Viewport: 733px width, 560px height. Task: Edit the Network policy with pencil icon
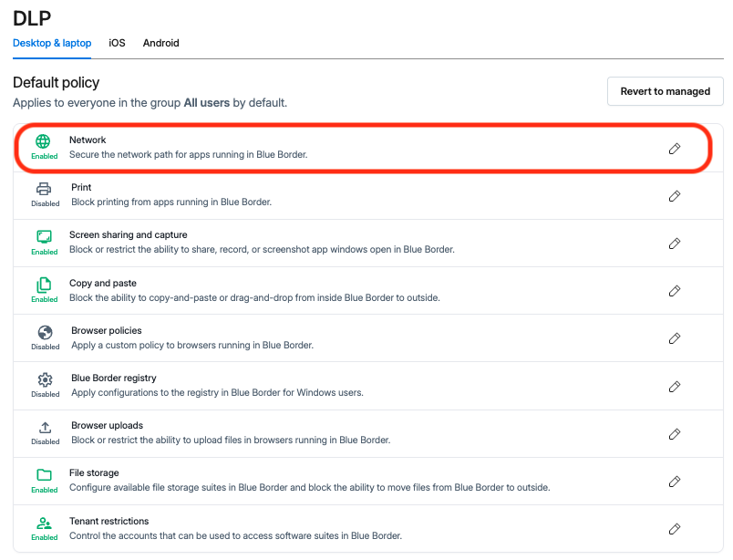pos(674,149)
